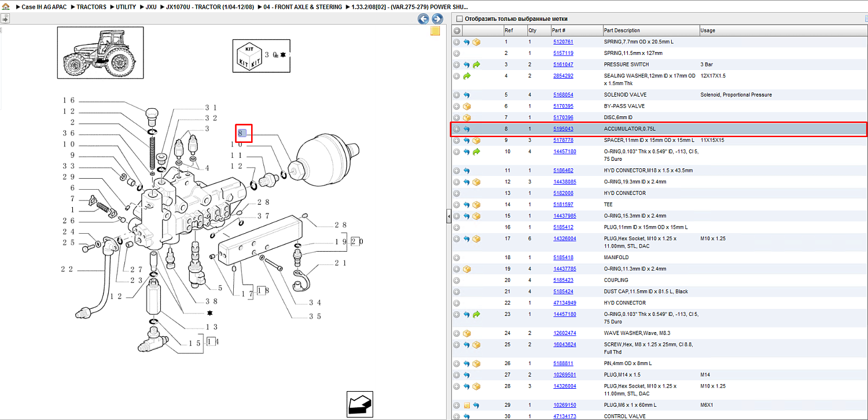Navigate to UTILITY breadcrumb

pyautogui.click(x=125, y=7)
